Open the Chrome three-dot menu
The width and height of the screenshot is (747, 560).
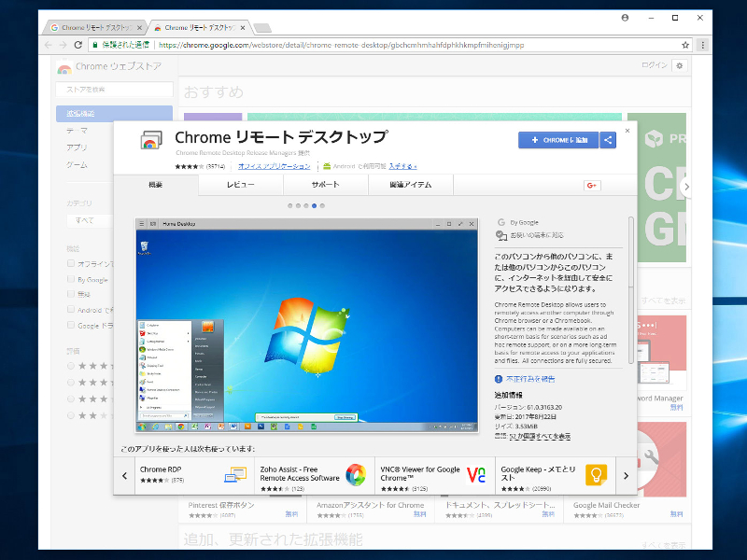click(x=703, y=45)
